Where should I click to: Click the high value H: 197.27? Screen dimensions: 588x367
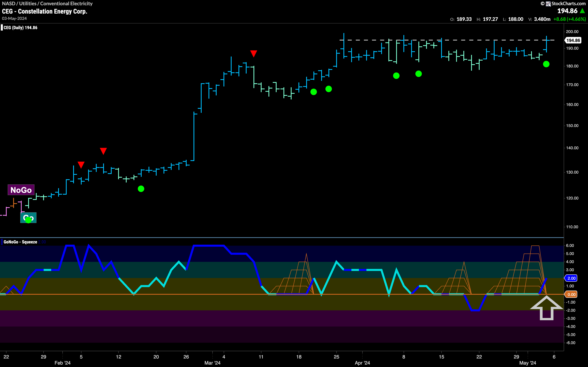point(487,19)
